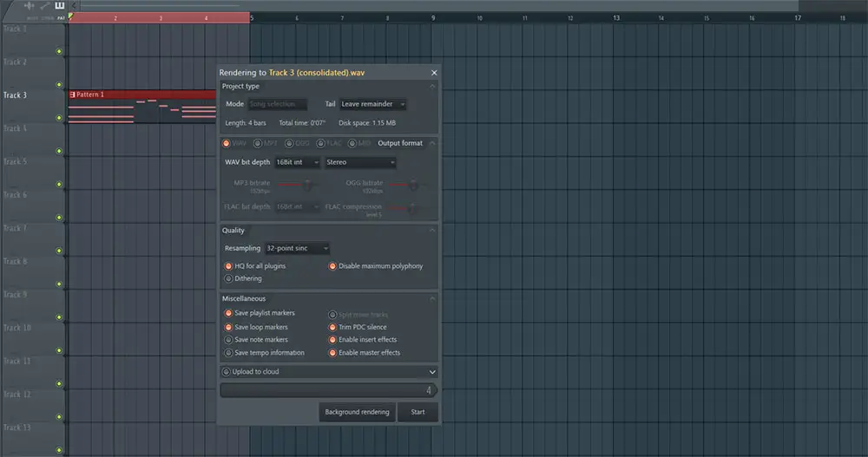
Task: Turn off HQ for all plugins
Action: [228, 266]
